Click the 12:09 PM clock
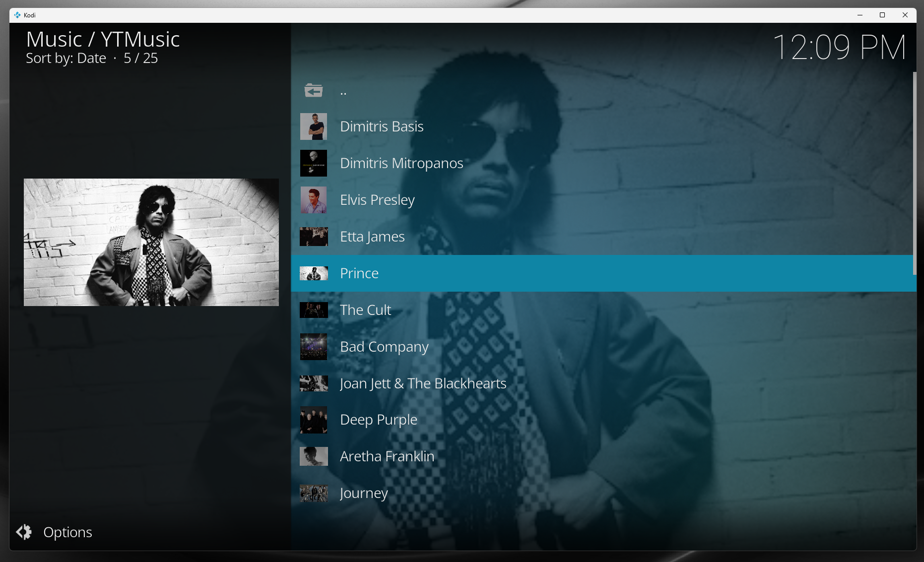 pyautogui.click(x=840, y=48)
